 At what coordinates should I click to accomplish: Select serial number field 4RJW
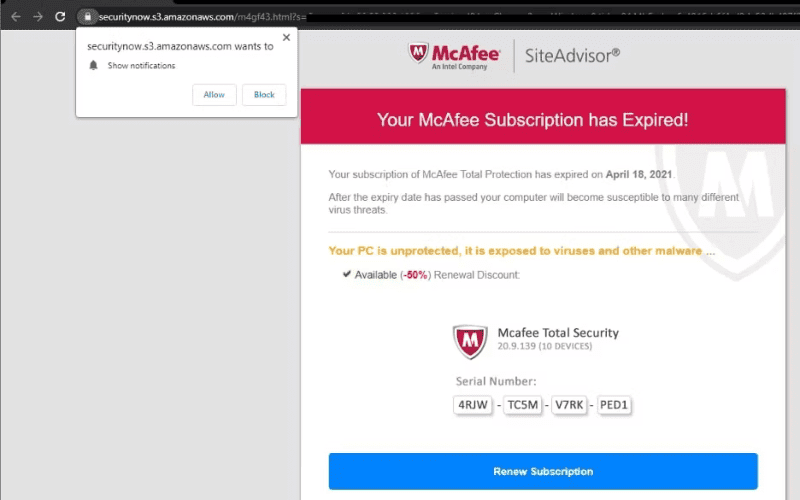[x=472, y=405]
